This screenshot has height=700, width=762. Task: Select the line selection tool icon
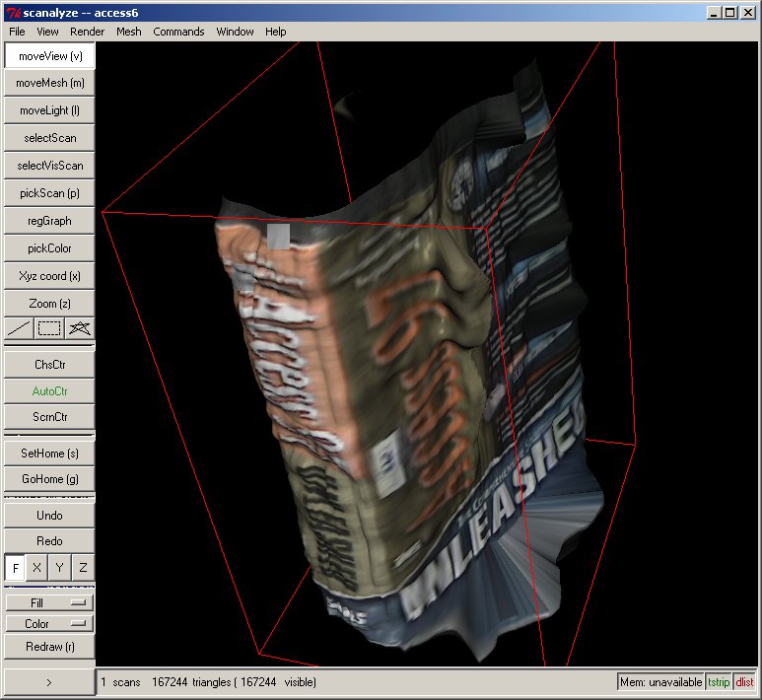[19, 328]
